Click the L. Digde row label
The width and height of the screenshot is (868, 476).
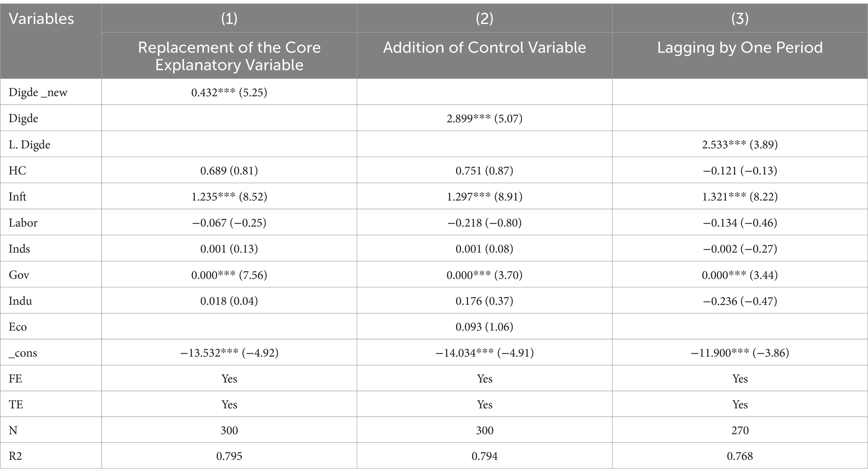tap(29, 145)
